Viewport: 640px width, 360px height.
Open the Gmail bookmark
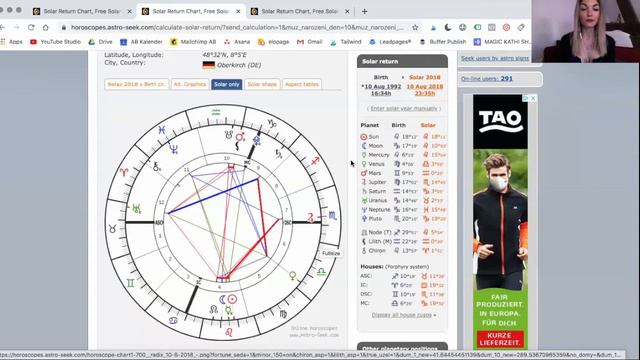pyautogui.click(x=310, y=42)
